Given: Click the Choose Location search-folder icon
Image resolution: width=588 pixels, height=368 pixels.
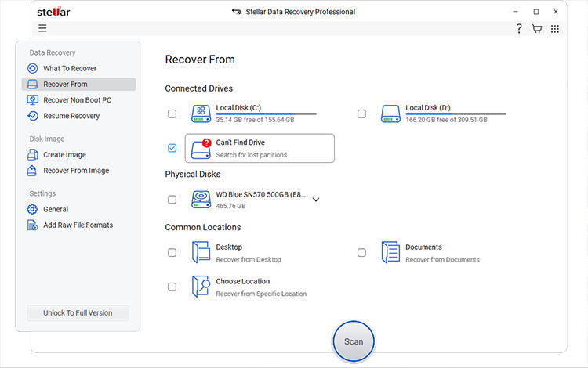Looking at the screenshot, I should click(201, 287).
